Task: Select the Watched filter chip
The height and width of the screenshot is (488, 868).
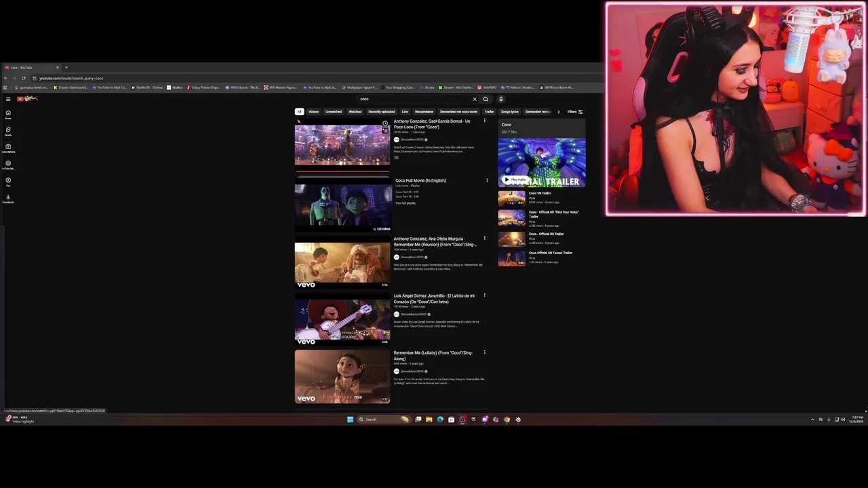Action: (355, 112)
